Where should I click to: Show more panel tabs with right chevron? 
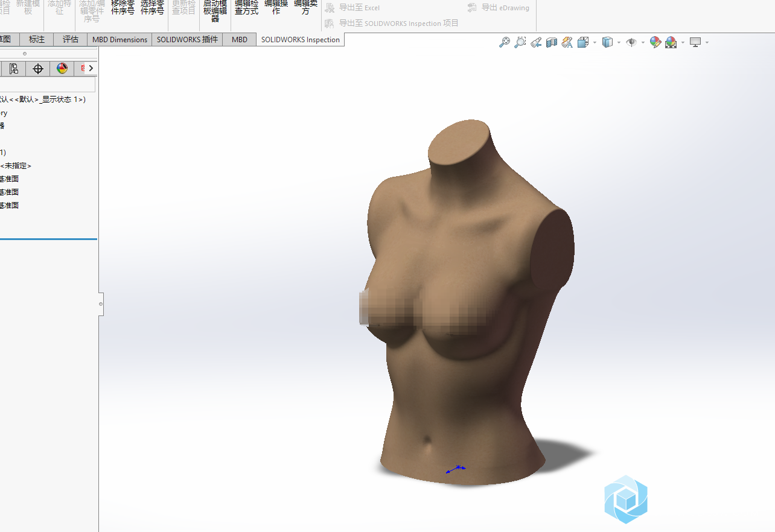pos(91,68)
